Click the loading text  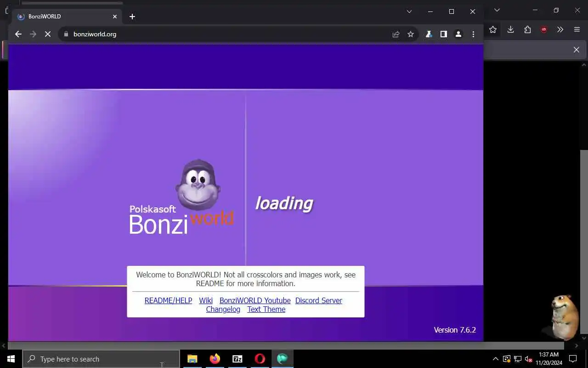pos(284,203)
